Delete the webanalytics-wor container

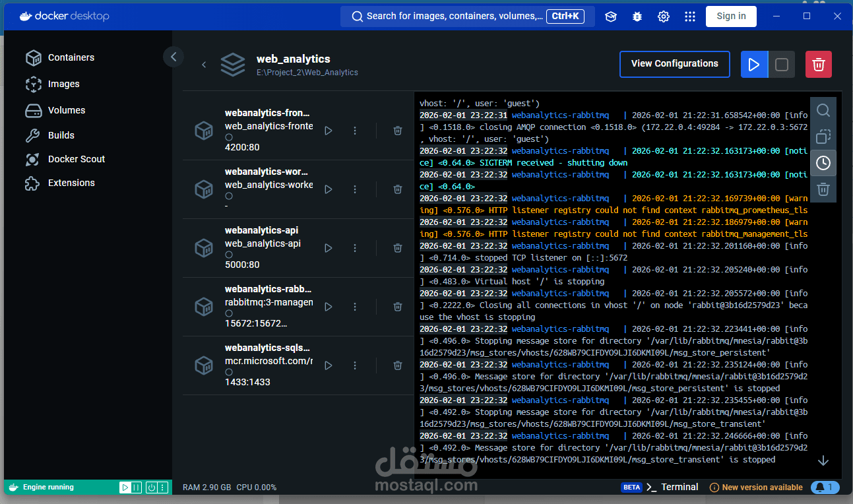(x=397, y=189)
